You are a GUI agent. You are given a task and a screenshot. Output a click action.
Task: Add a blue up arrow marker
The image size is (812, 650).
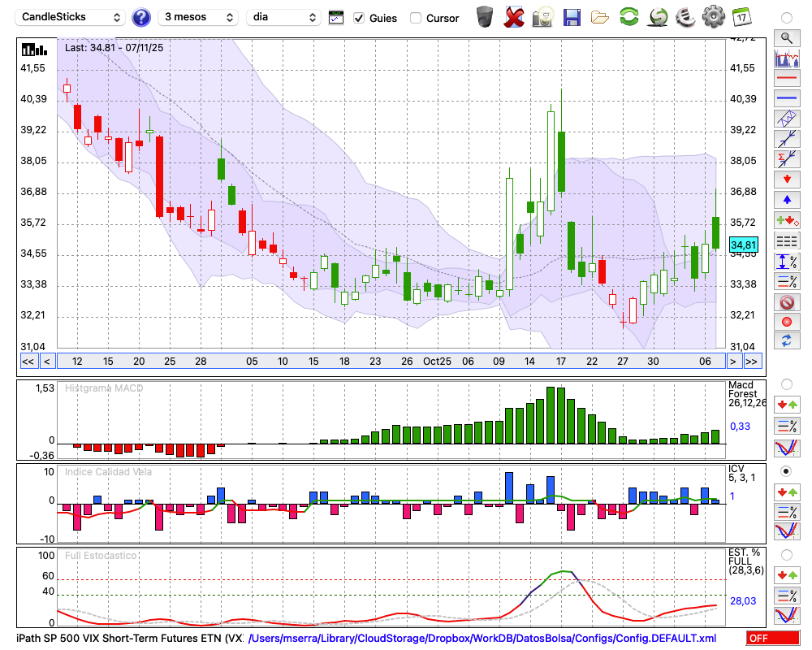tap(786, 199)
